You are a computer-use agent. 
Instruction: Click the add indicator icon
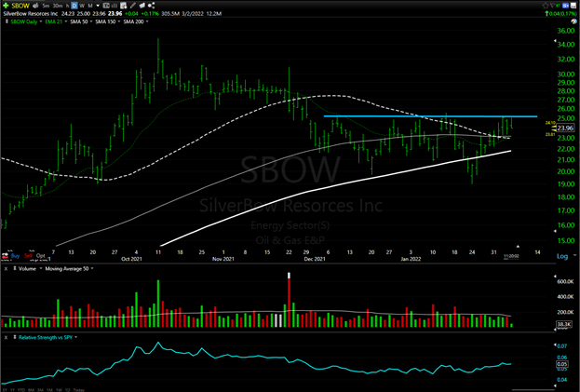pos(124,6)
